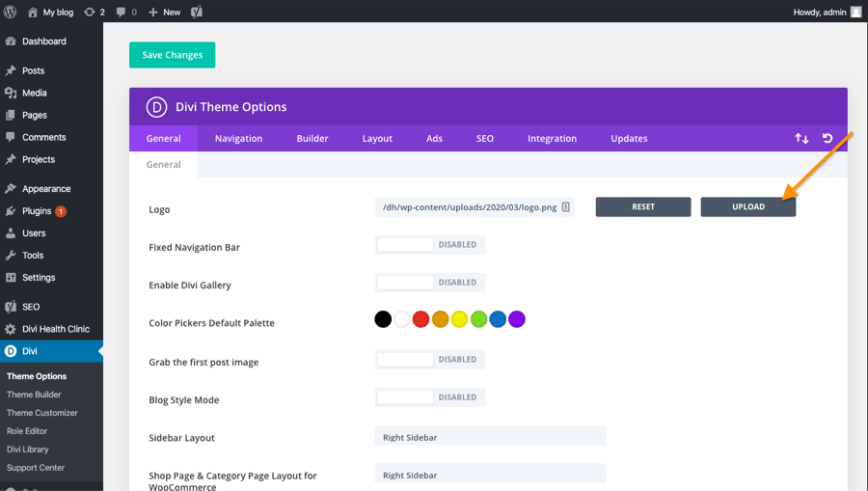Click the Settings sidebar icon

(11, 277)
